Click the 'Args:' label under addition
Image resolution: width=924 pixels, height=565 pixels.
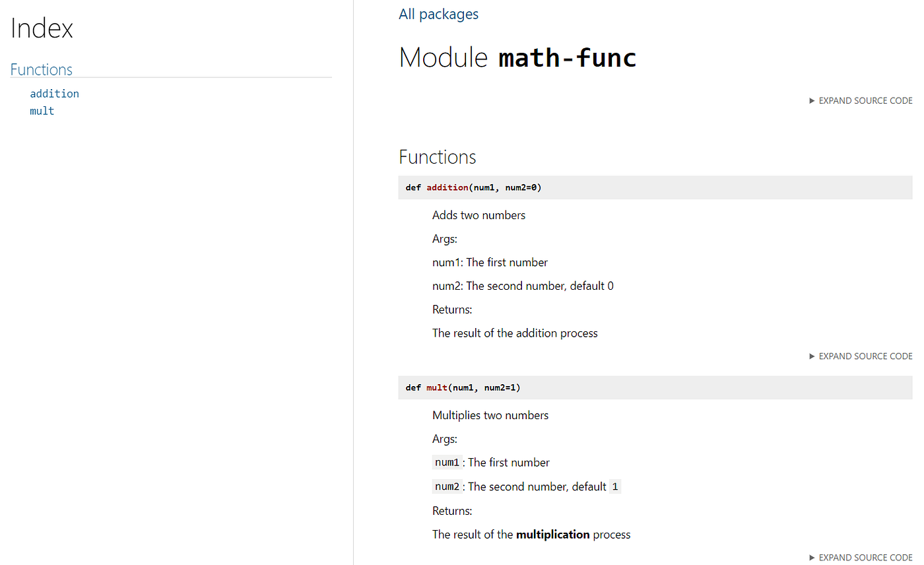(x=445, y=239)
